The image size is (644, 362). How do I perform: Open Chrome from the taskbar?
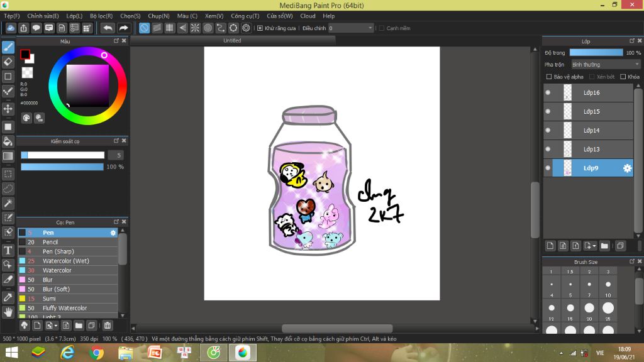96,353
